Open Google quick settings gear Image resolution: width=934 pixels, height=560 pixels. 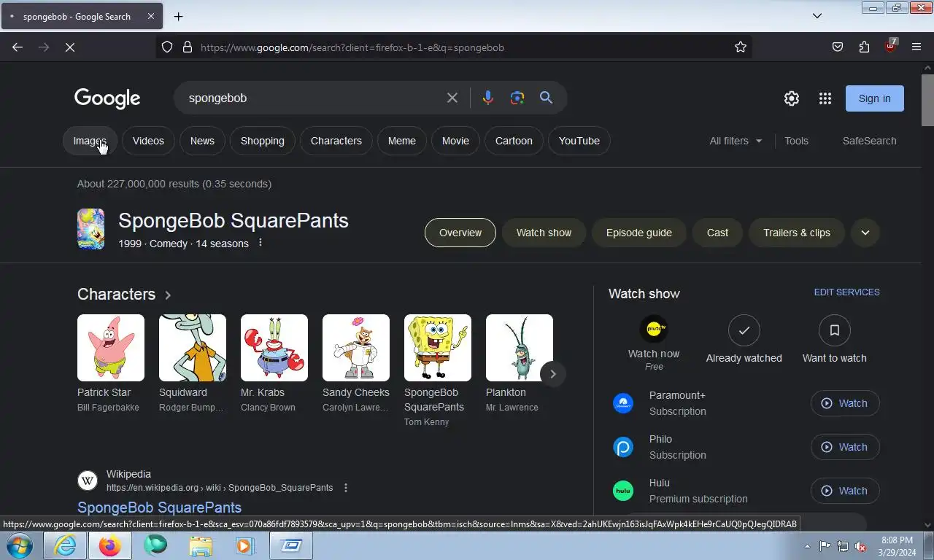click(792, 98)
